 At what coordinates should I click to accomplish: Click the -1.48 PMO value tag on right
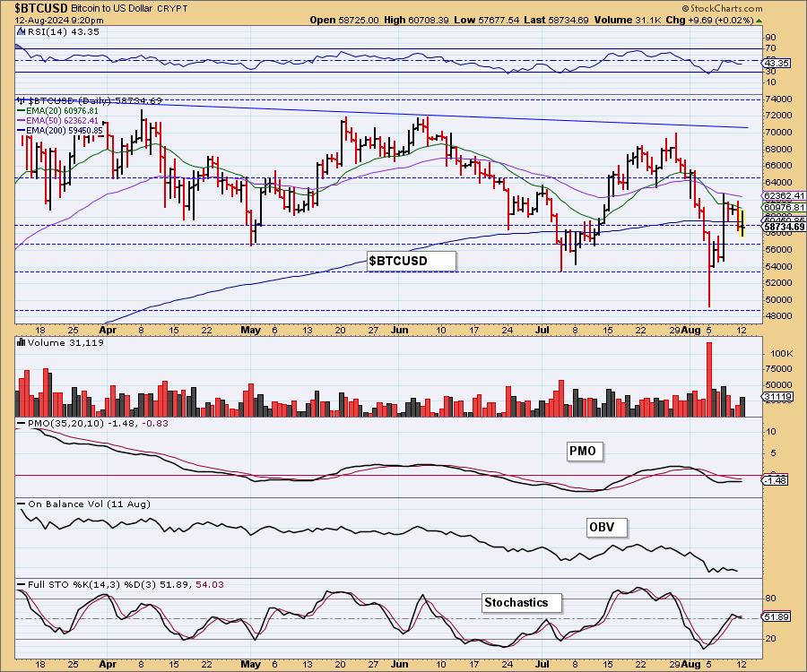[775, 480]
